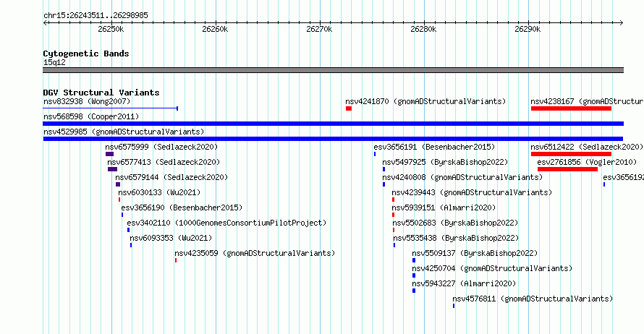Click the 15q12 band name text
The image size is (644, 334).
54,62
